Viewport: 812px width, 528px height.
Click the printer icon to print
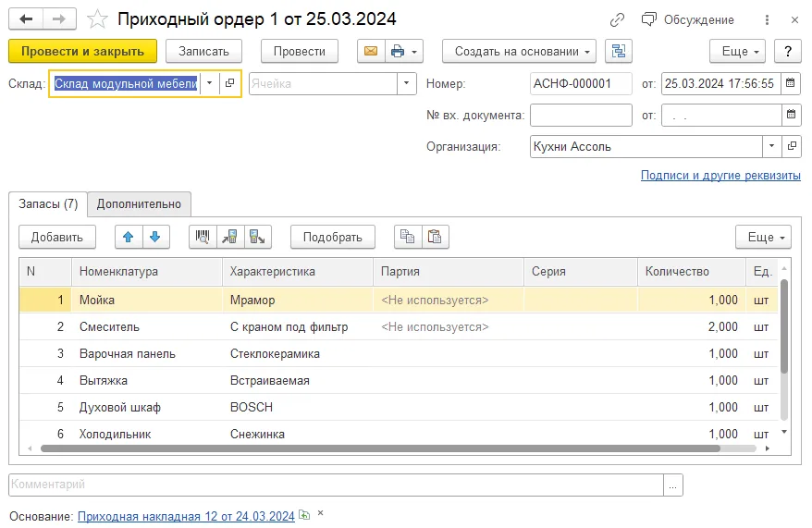pos(398,51)
